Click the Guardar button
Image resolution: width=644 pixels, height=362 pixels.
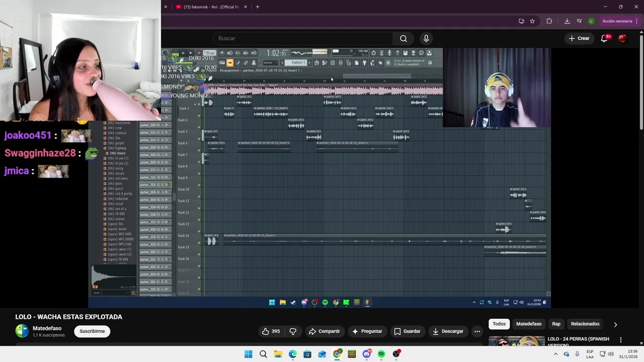[407, 331]
